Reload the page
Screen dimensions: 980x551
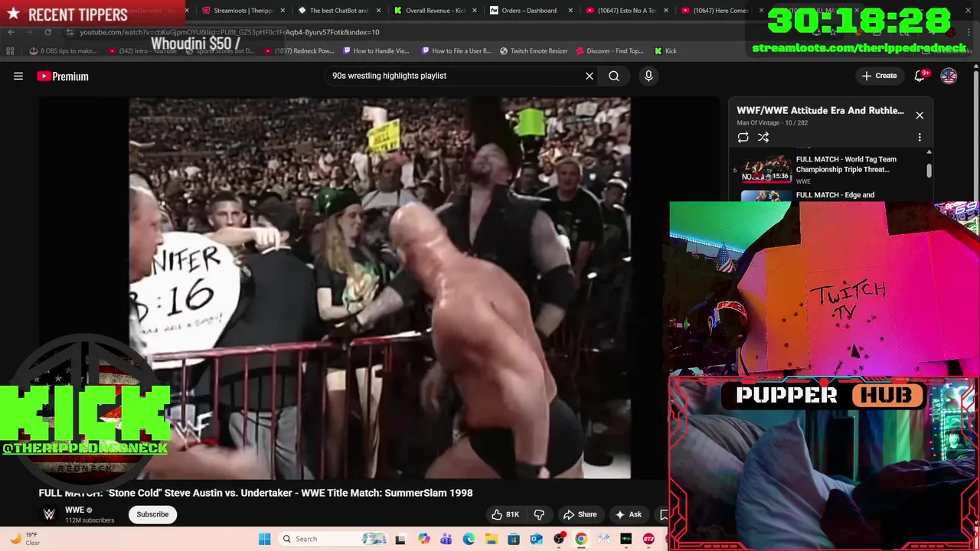coord(47,32)
